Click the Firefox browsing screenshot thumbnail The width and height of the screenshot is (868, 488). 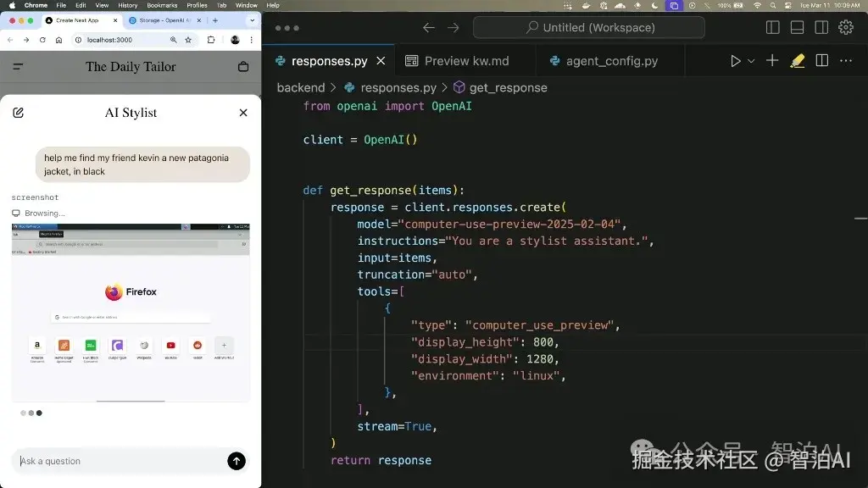pyautogui.click(x=131, y=313)
